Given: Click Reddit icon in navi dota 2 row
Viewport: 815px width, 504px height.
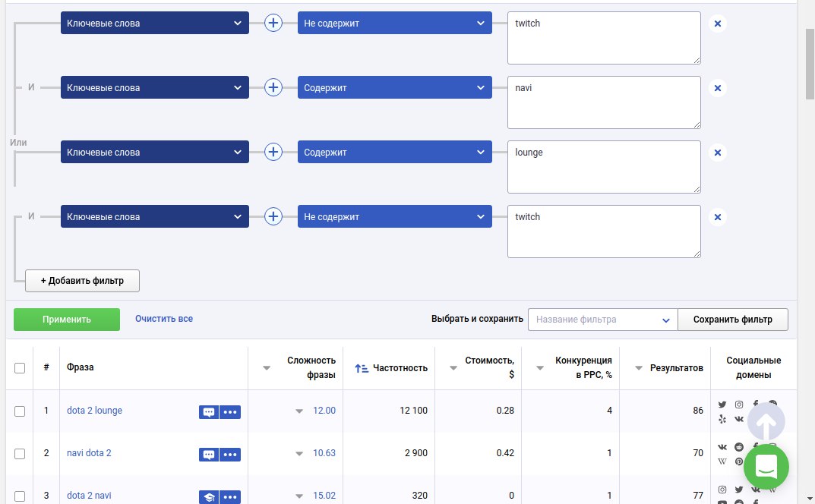Looking at the screenshot, I should pos(739,447).
